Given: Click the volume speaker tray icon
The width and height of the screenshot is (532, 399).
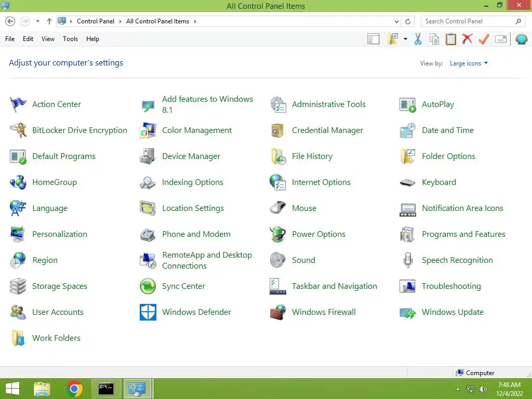Looking at the screenshot, I should coord(483,389).
